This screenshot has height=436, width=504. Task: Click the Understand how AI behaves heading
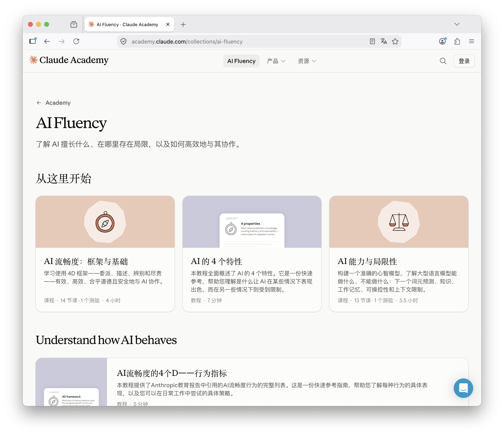pos(106,340)
